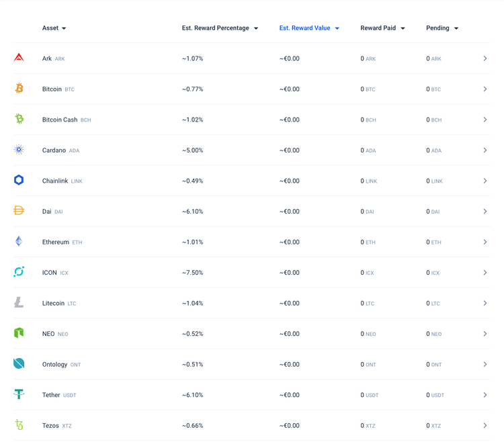Click Reward Paid value 0 NEO
Image resolution: width=504 pixels, height=442 pixels.
click(x=368, y=334)
